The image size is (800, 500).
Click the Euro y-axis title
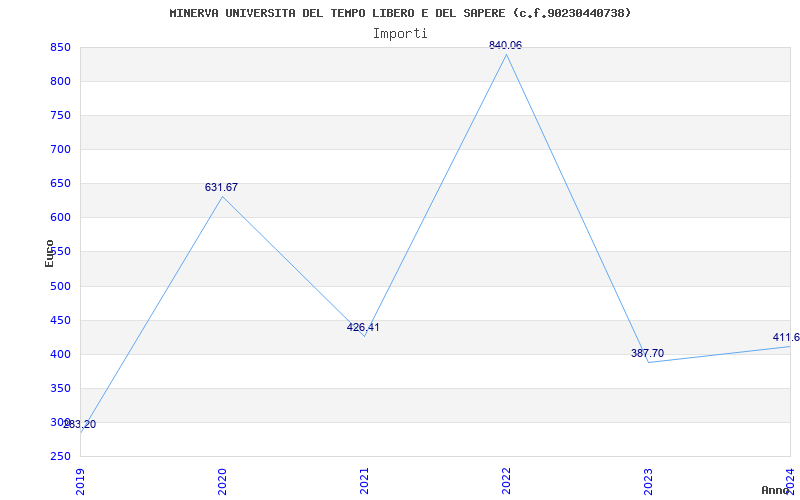(49, 253)
